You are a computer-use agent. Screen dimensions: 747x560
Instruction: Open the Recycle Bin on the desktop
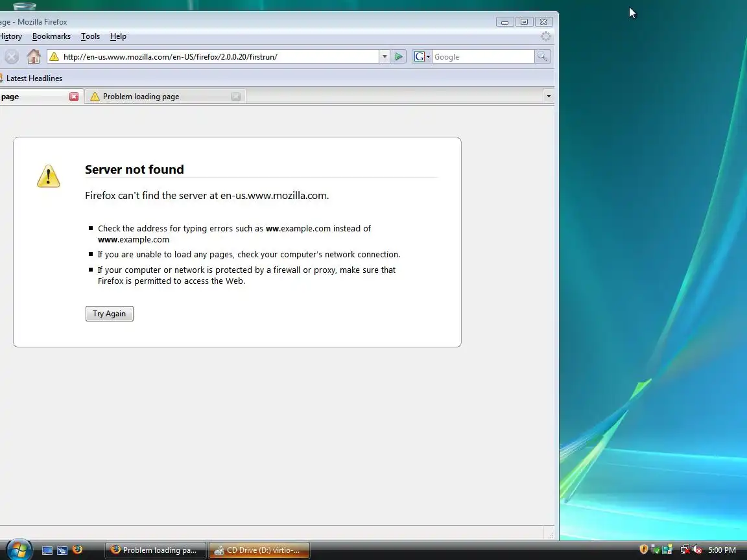coord(24,5)
